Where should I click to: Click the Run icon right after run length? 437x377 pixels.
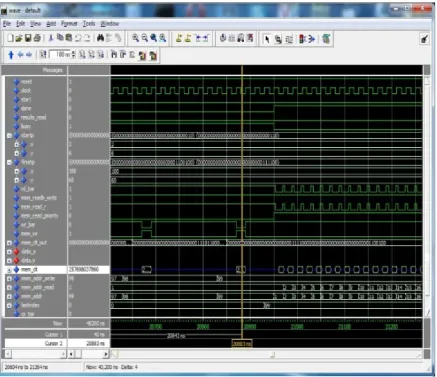pyautogui.click(x=82, y=54)
